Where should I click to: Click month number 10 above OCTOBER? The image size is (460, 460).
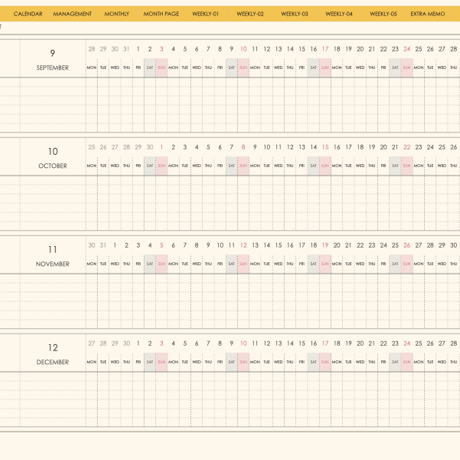[x=53, y=151]
